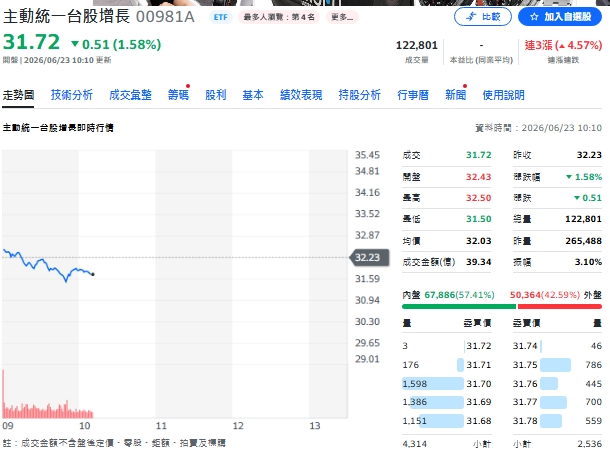This screenshot has width=610, height=459.
Task: Click the ask price 31.78
Action: (x=525, y=421)
